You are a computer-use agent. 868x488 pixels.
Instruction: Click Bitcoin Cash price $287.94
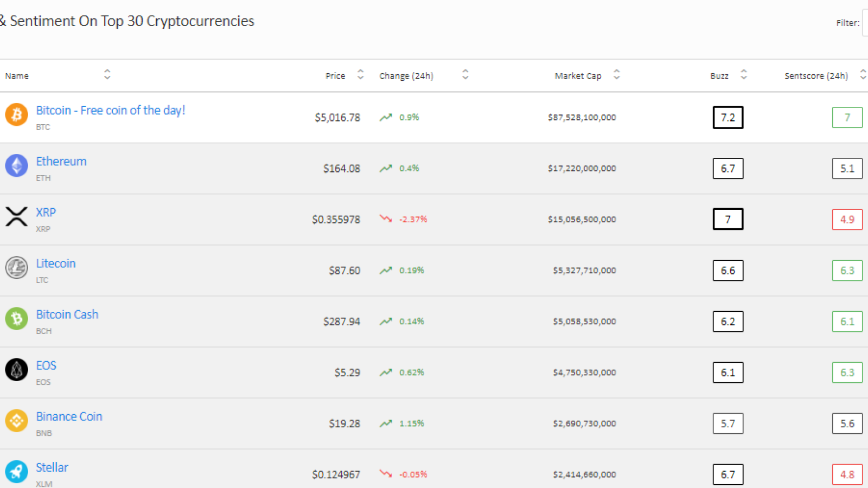point(342,322)
